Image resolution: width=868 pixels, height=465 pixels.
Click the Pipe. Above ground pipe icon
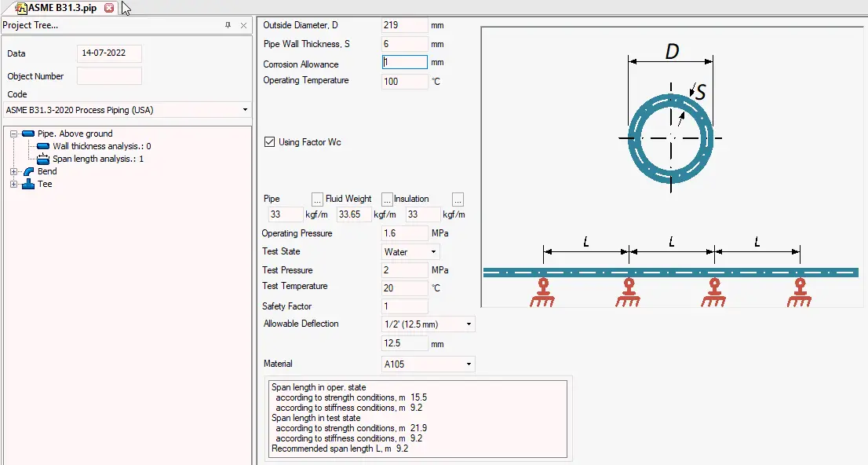[x=29, y=134]
